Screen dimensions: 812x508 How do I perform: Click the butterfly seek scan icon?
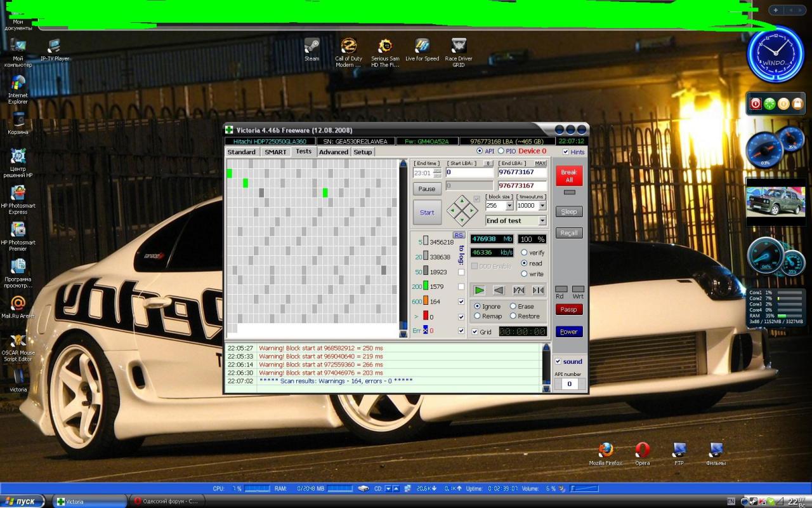(538, 290)
